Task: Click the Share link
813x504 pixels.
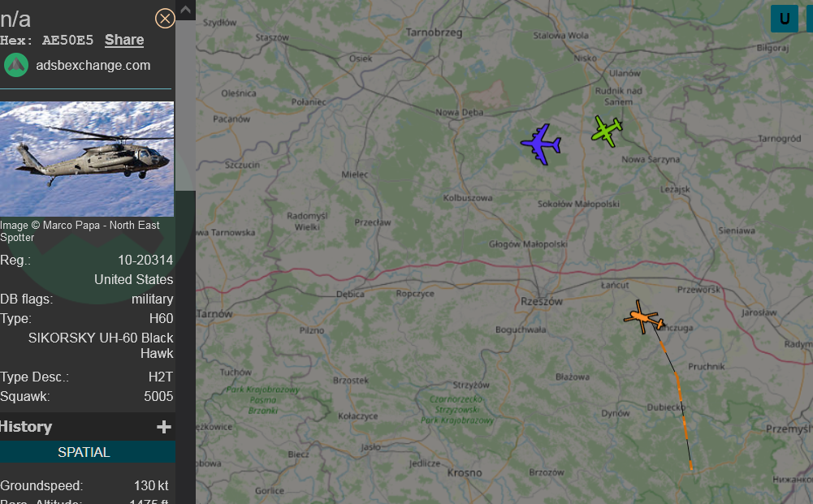Action: [x=124, y=40]
